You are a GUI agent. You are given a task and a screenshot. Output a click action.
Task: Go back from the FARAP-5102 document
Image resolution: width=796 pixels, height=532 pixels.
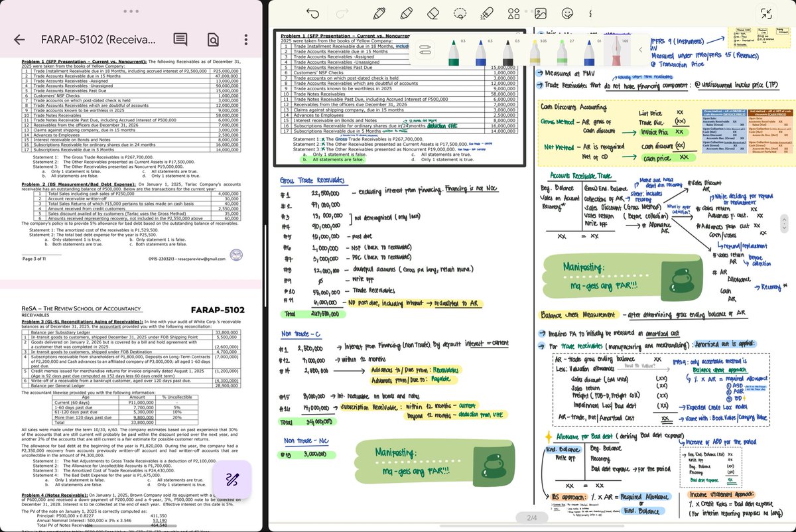19,39
